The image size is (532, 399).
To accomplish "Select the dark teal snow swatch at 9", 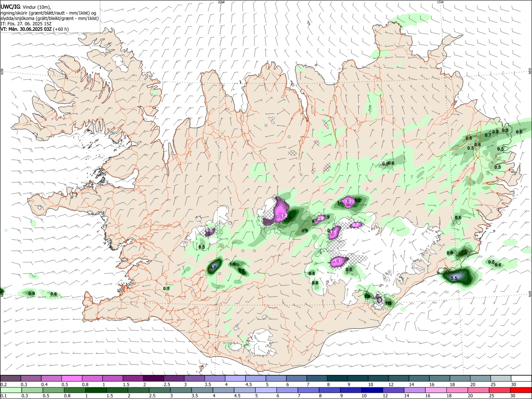I will pyautogui.click(x=358, y=378).
